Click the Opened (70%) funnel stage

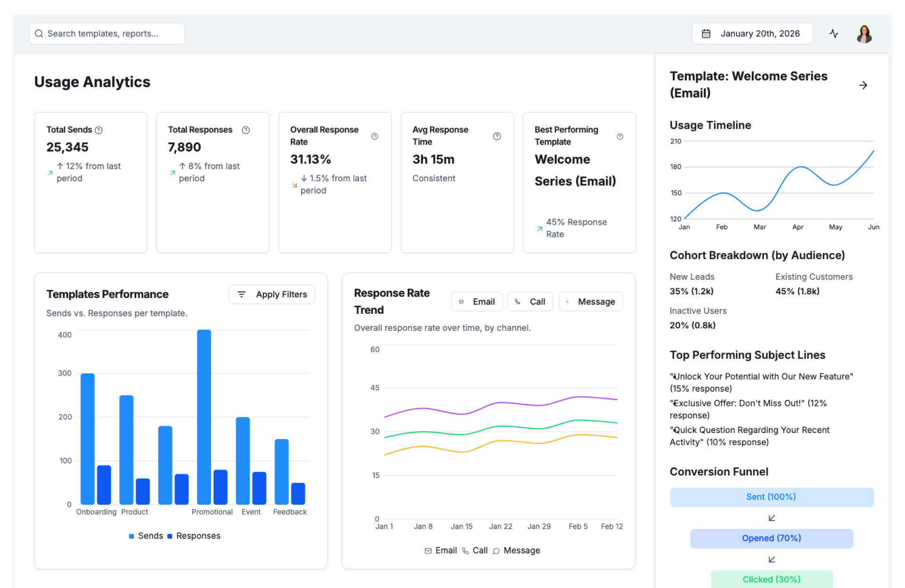tap(771, 538)
